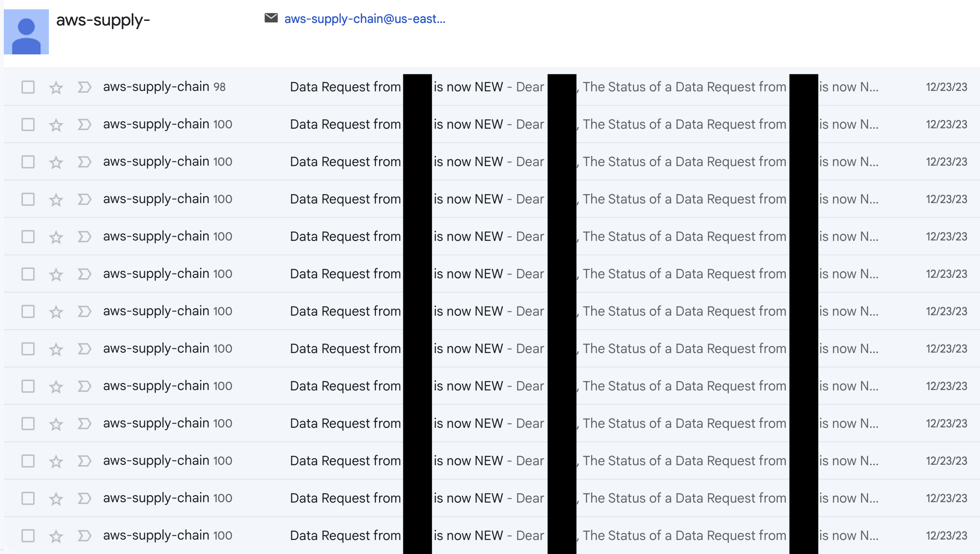This screenshot has width=980, height=554.
Task: Open the first Data Request email
Action: pyautogui.click(x=344, y=87)
